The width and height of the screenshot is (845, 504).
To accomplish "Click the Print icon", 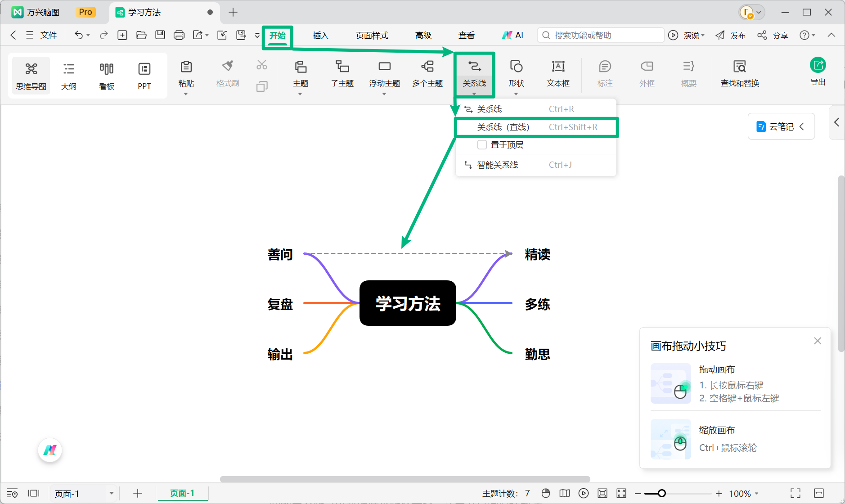I will (179, 35).
